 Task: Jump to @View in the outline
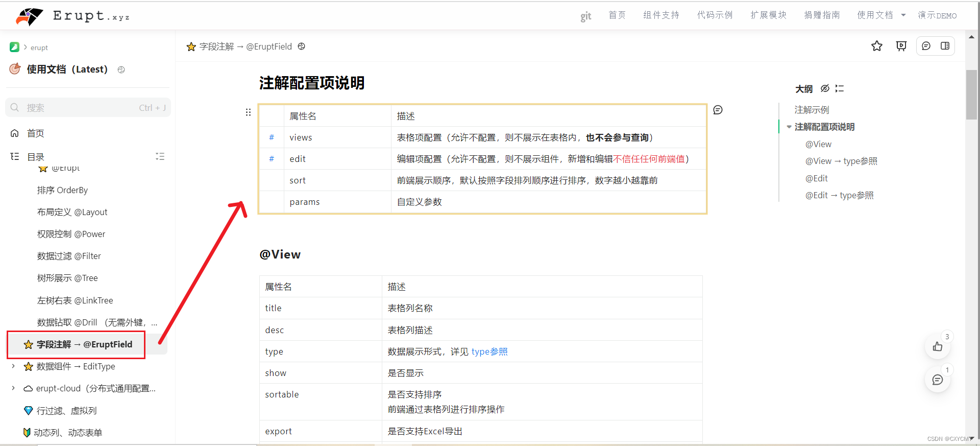coord(818,144)
